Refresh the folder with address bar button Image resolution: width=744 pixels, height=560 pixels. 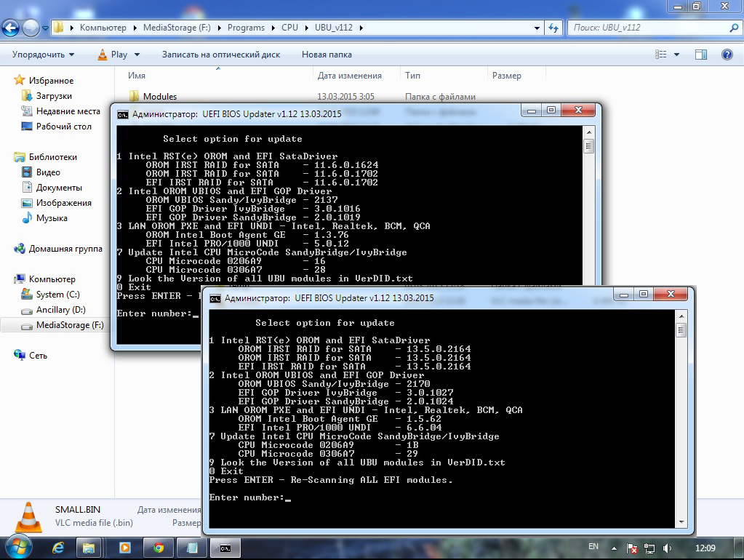coord(553,28)
